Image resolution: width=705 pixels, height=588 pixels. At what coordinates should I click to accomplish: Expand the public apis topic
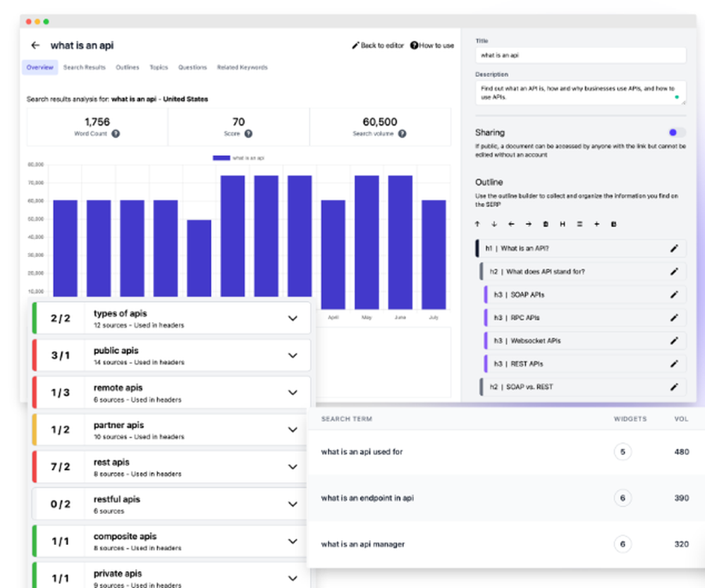293,355
